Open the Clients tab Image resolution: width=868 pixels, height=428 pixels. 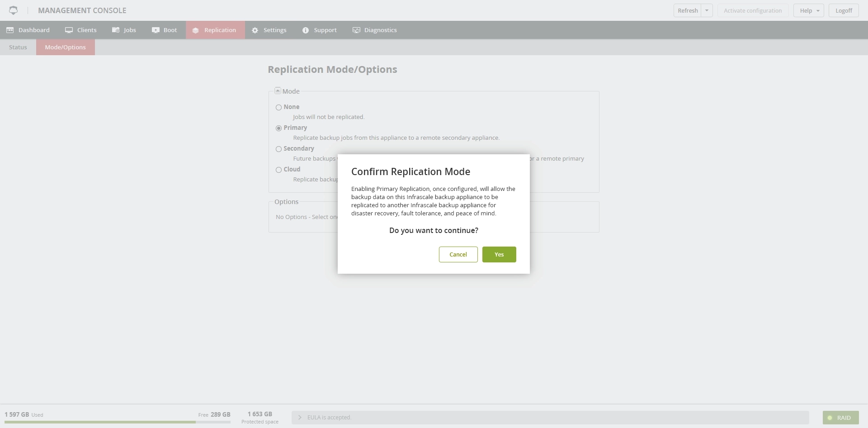[x=81, y=30]
